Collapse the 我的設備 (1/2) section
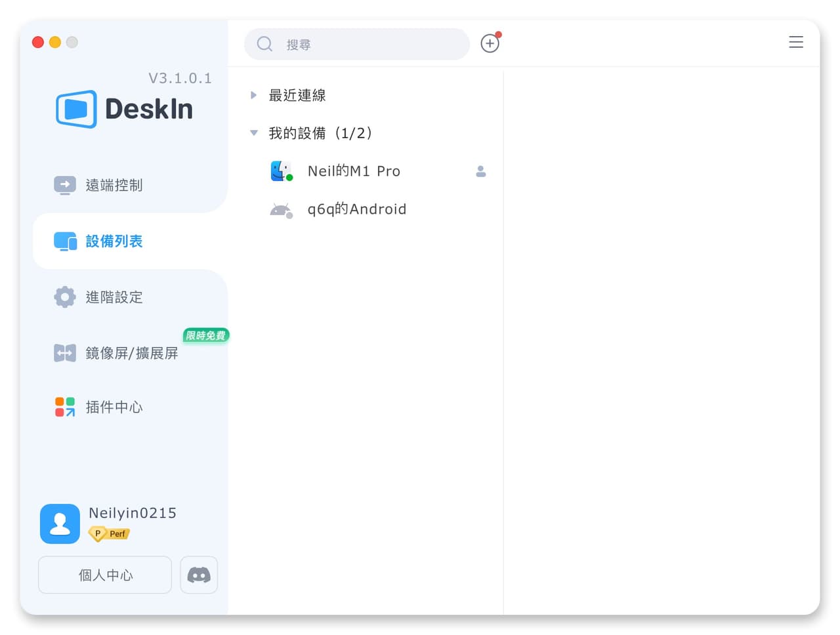This screenshot has width=840, height=635. (x=254, y=133)
